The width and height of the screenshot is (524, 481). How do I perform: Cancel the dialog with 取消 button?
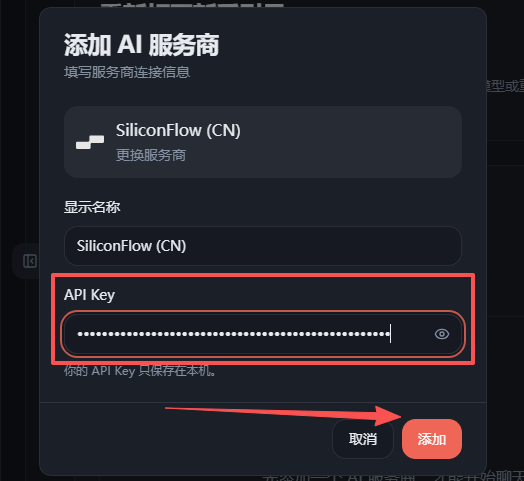[363, 439]
